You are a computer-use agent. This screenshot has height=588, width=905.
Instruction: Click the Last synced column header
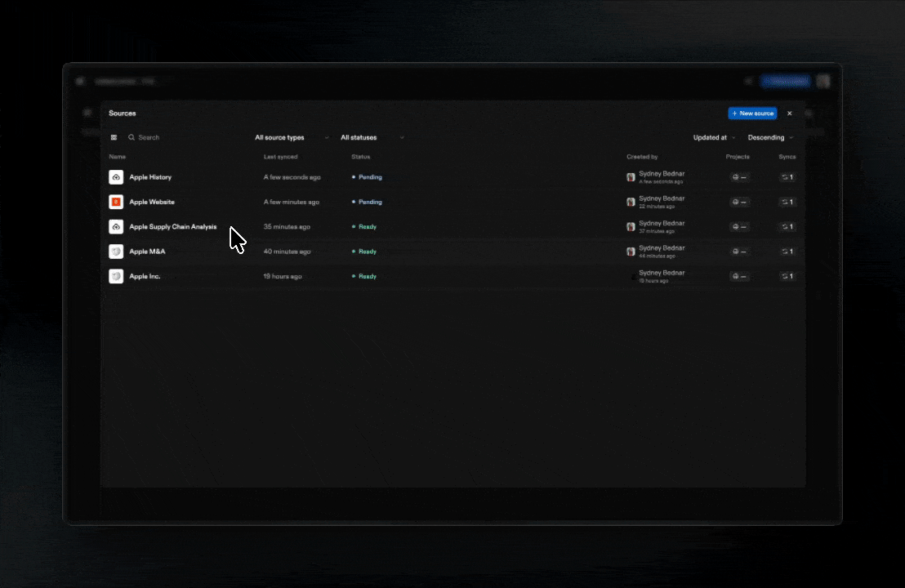coord(280,156)
